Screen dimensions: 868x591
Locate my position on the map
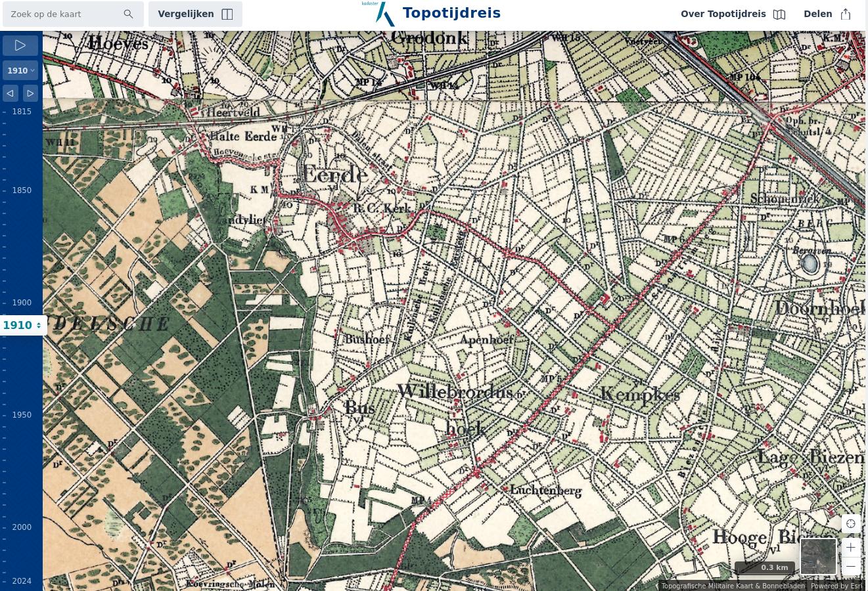(851, 523)
